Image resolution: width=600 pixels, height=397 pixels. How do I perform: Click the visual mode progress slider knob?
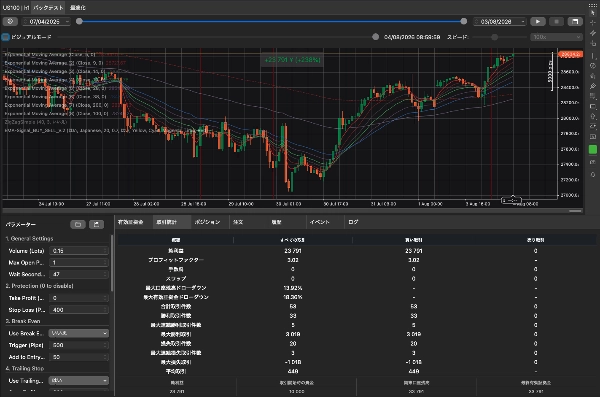click(375, 37)
